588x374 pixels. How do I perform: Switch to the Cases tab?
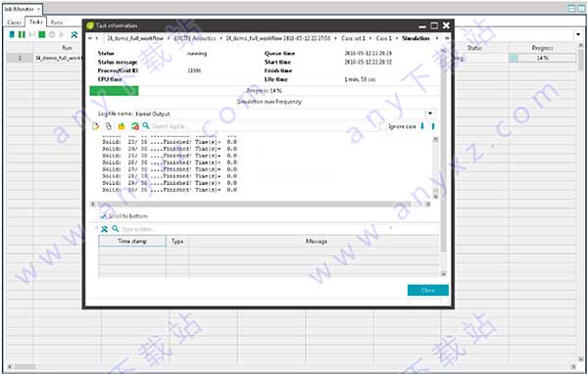pos(14,23)
